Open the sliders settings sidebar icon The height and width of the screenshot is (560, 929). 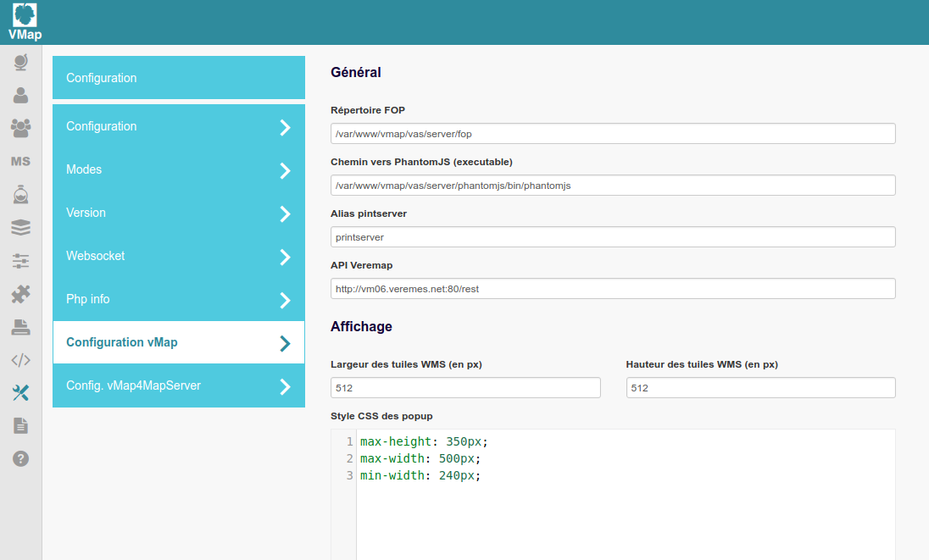tap(20, 260)
